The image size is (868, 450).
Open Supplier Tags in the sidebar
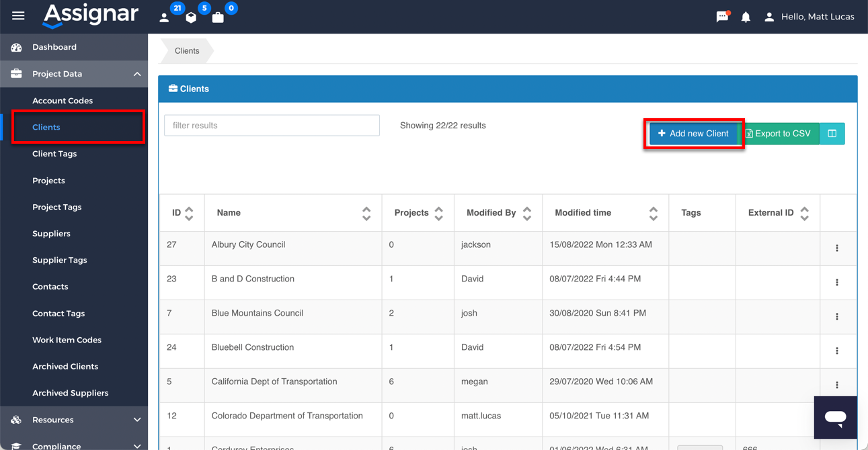60,260
